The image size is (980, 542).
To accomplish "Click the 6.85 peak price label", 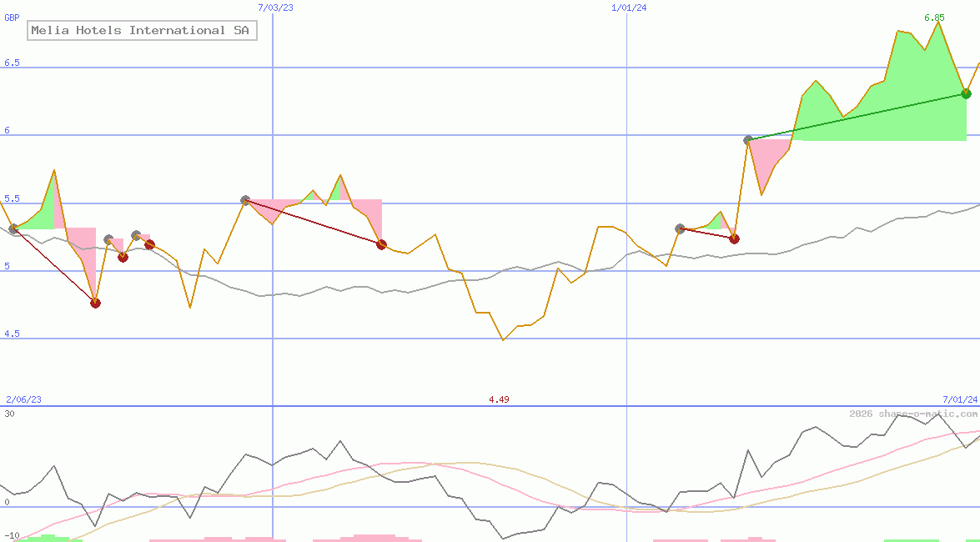I will pyautogui.click(x=934, y=18).
